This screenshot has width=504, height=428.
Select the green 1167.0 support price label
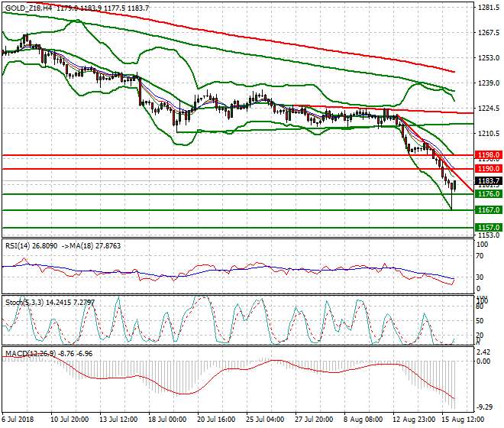click(x=488, y=209)
